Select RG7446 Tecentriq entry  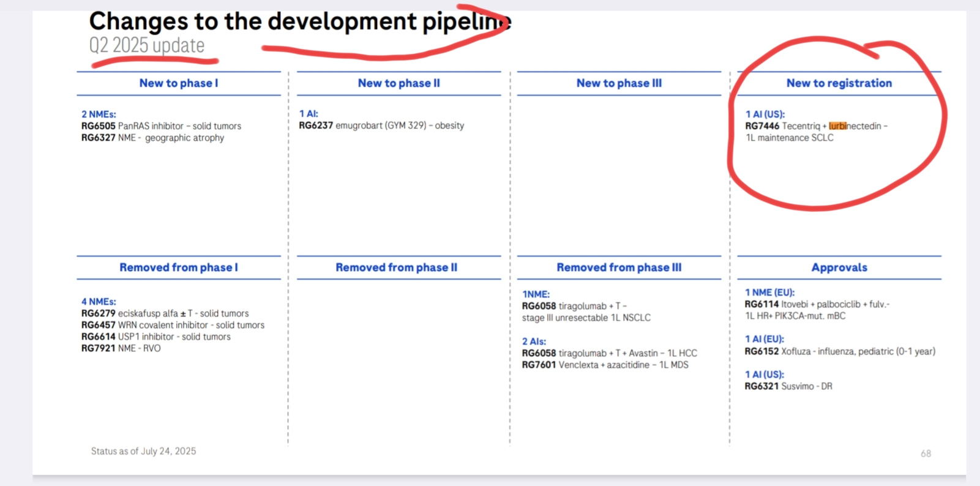click(x=817, y=132)
